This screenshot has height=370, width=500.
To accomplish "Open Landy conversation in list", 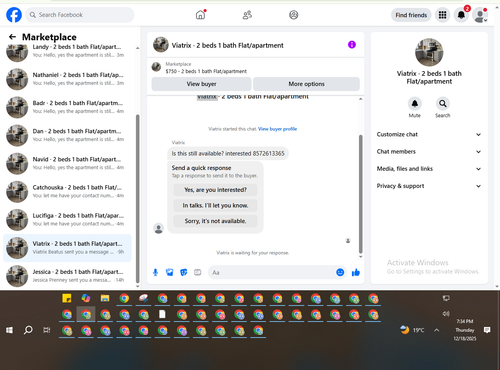I will 67,51.
